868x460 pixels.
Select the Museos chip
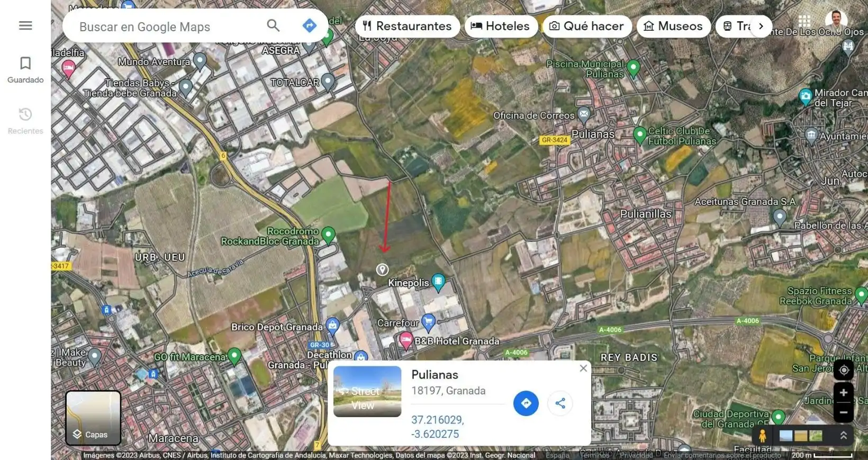coord(673,26)
